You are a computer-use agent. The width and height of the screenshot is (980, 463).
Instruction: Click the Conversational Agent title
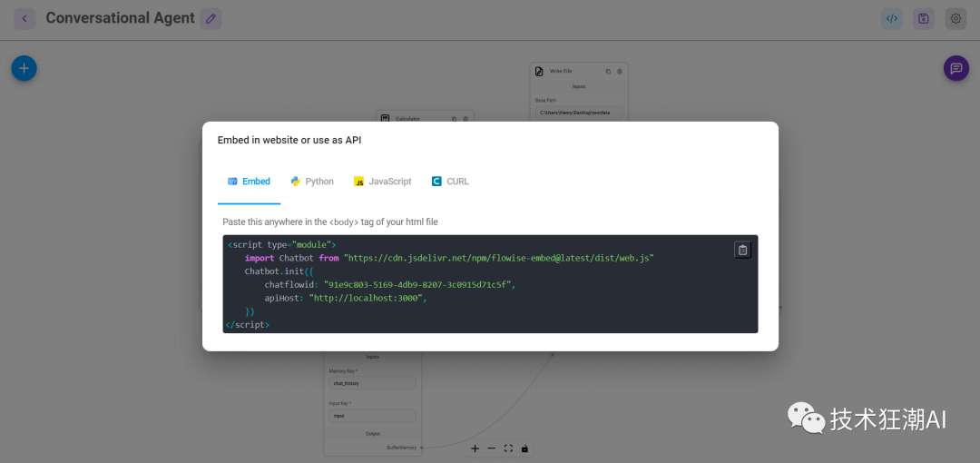pyautogui.click(x=121, y=18)
